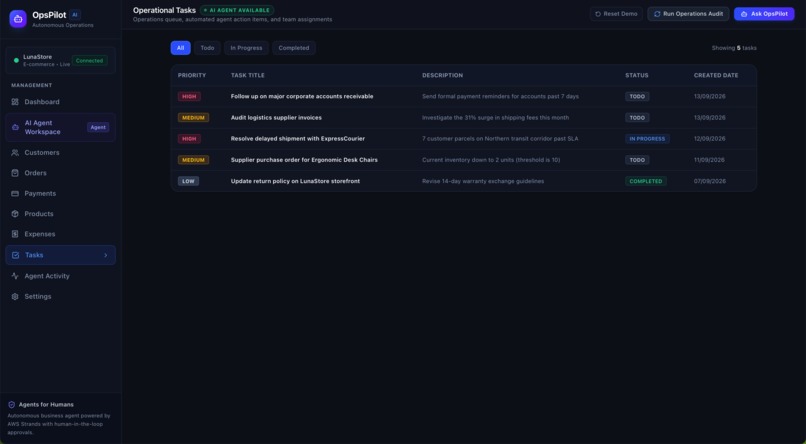Image resolution: width=806 pixels, height=444 pixels.
Task: Open the AI Agent Workspace page
Action: (61, 127)
